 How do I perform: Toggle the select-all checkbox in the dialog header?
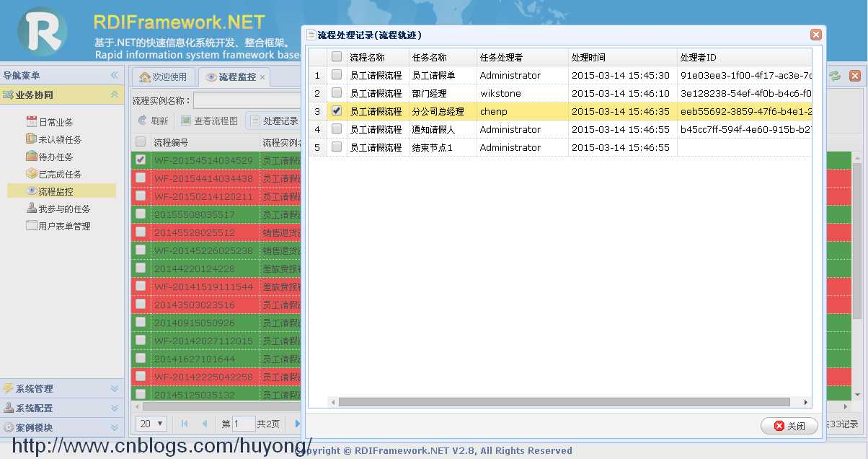point(337,56)
